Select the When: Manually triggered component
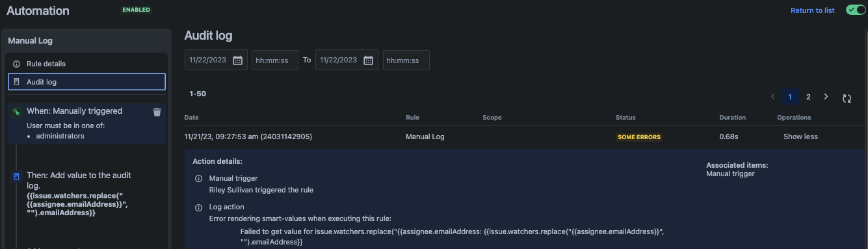868x249 pixels. click(x=86, y=124)
